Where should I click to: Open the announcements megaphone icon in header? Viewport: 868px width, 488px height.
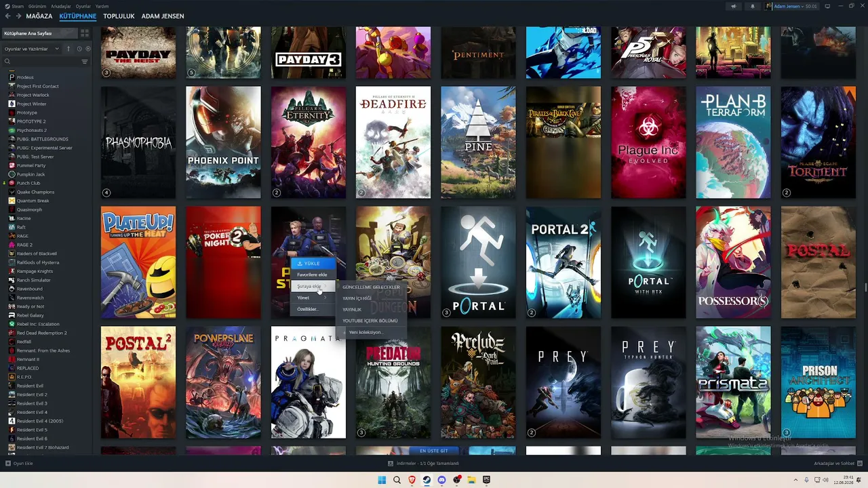734,6
